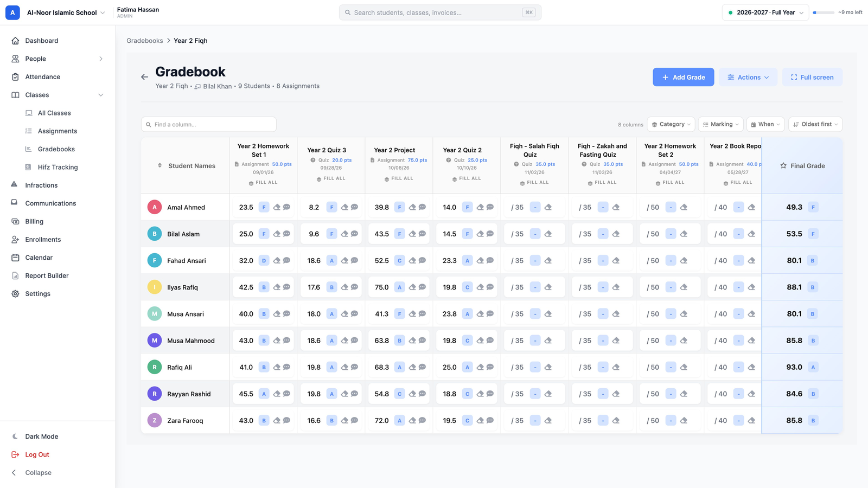868x488 pixels.
Task: Click the year progress bar near ~9 mo left
Action: [824, 12]
